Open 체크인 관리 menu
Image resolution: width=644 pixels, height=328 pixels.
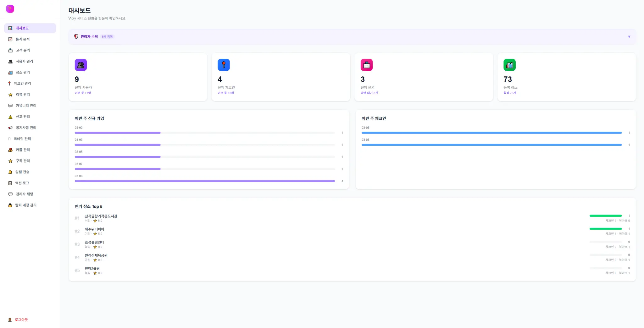pyautogui.click(x=30, y=83)
